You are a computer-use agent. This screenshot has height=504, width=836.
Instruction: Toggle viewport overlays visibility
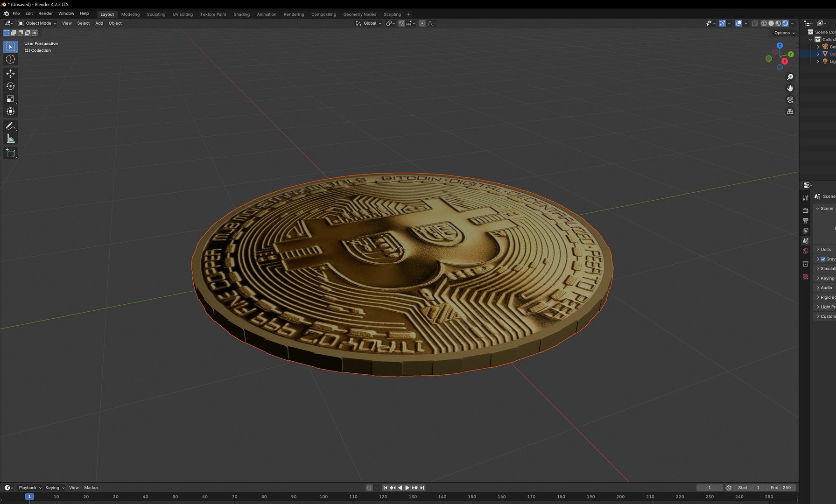click(x=738, y=23)
